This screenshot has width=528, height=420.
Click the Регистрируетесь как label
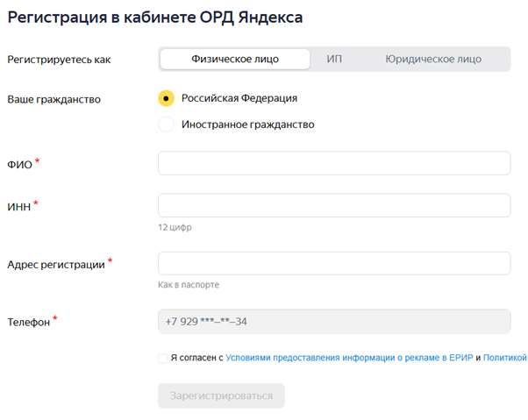coord(59,60)
